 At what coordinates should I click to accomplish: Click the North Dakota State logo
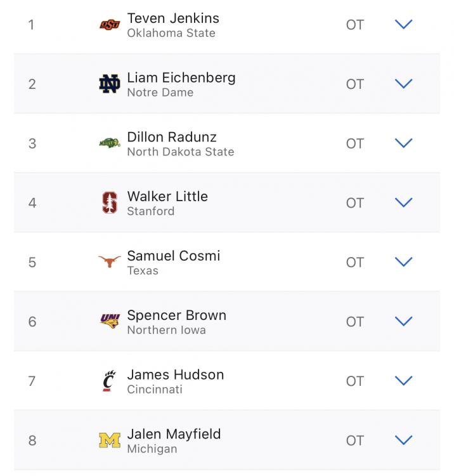tap(110, 143)
